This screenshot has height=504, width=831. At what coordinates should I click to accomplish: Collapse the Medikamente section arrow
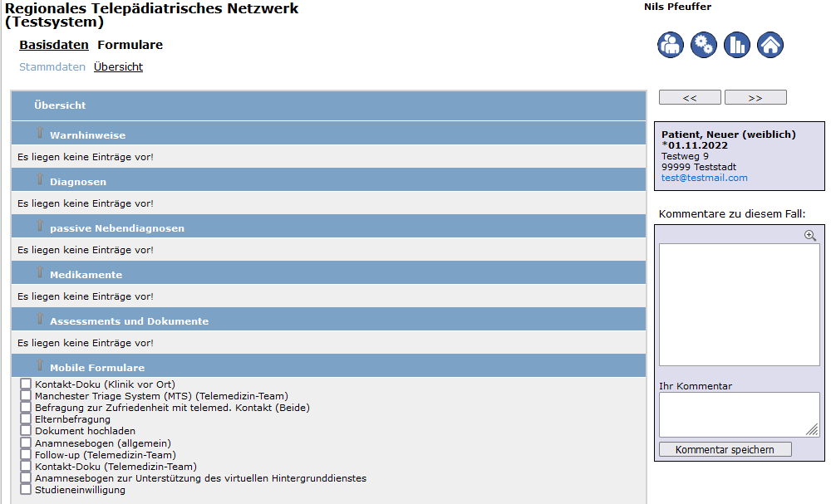40,272
